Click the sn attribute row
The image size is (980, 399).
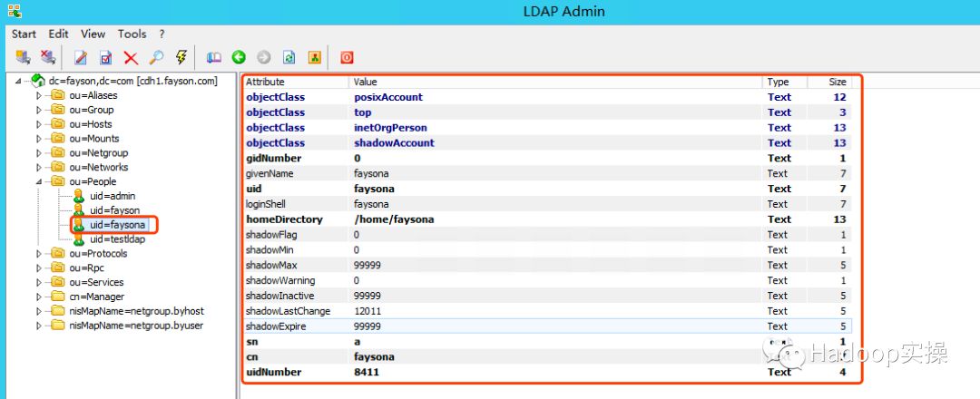[x=547, y=342]
